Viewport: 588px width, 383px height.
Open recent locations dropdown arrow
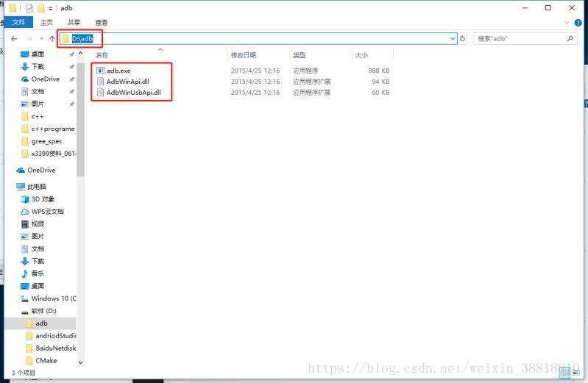pyautogui.click(x=41, y=39)
